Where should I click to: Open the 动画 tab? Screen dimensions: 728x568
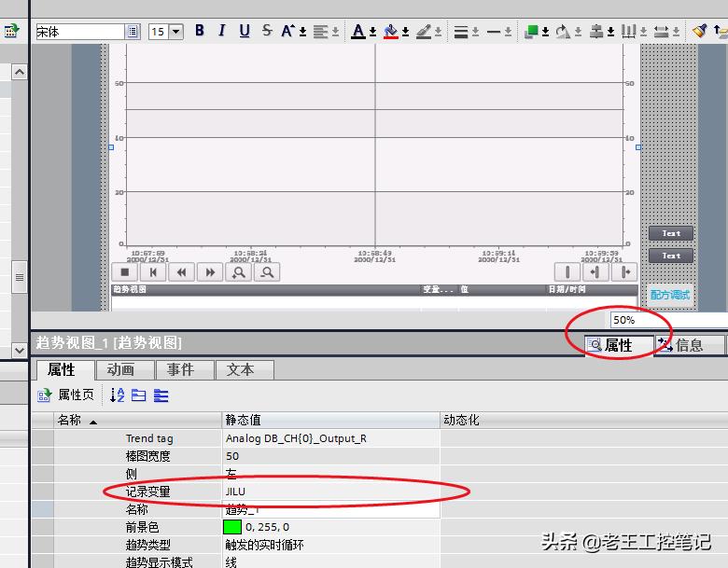124,370
